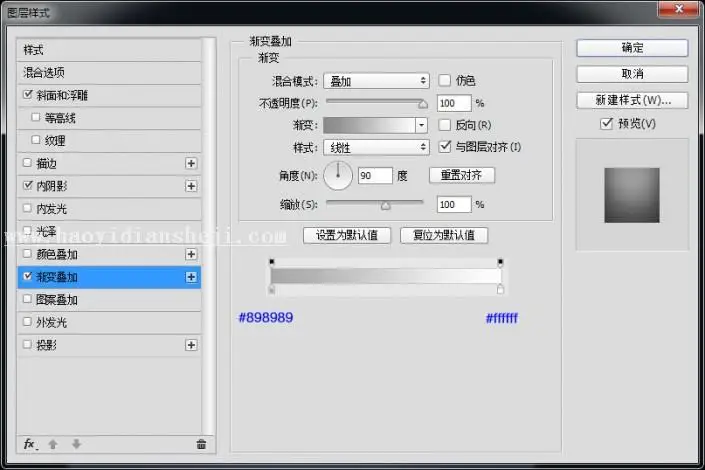Enable the 光泽 checkbox
Screen dimensions: 705x470
[27, 230]
